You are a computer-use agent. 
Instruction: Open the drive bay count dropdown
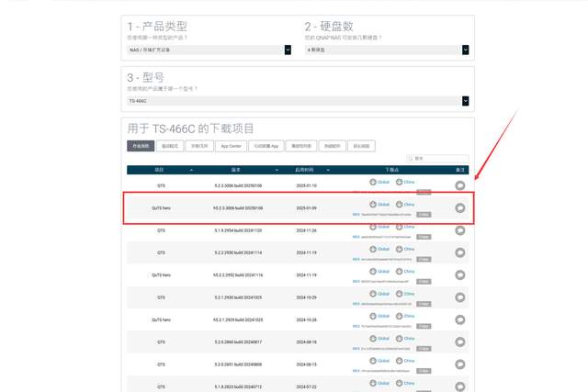[387, 50]
